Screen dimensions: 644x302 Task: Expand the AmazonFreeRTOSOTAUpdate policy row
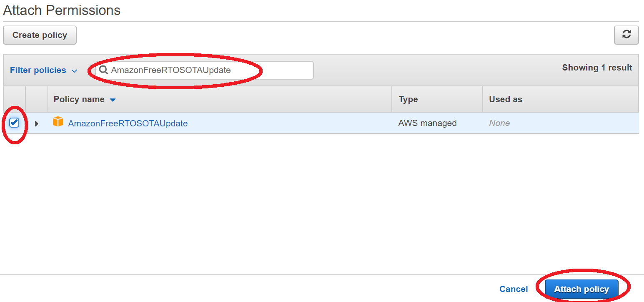click(37, 123)
